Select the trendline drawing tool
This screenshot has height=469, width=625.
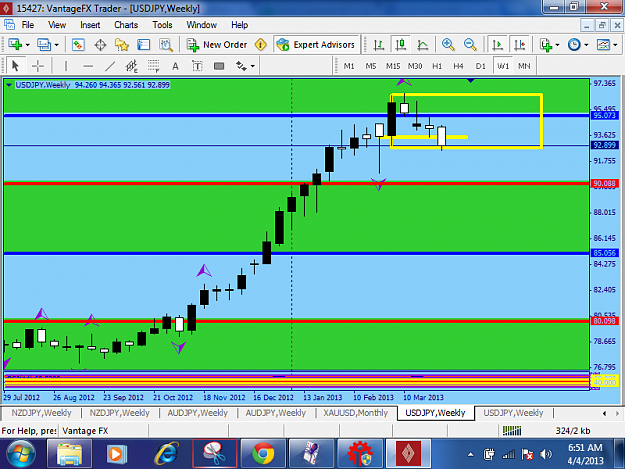(110, 66)
